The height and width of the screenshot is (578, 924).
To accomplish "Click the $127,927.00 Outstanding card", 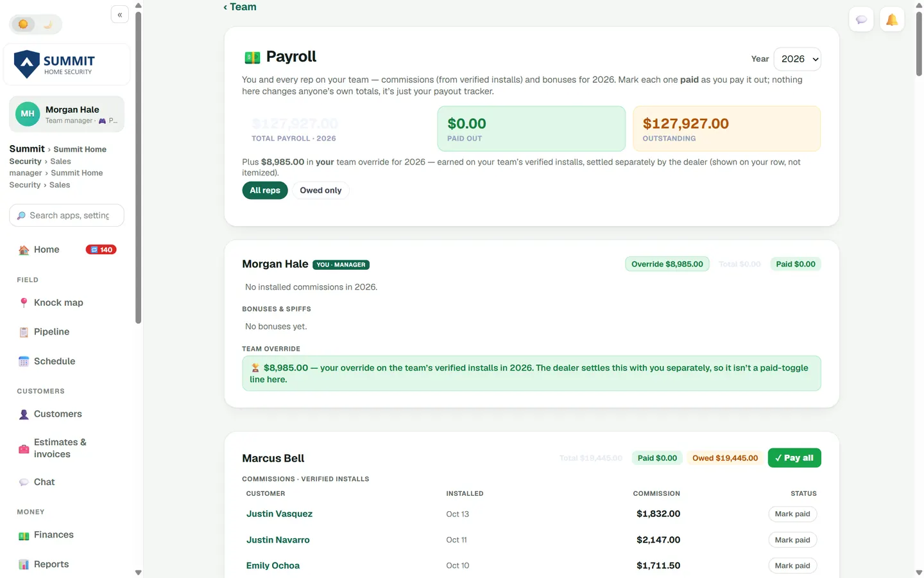I will [x=726, y=129].
